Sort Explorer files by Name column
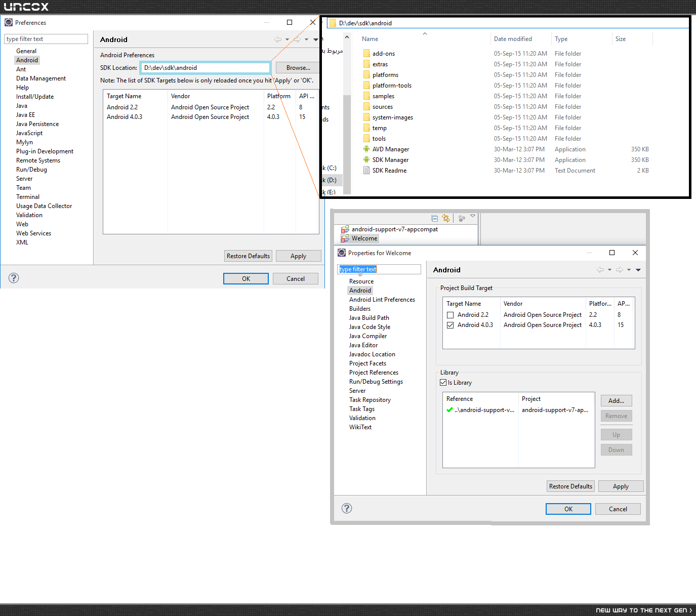The image size is (696, 616). tap(370, 39)
